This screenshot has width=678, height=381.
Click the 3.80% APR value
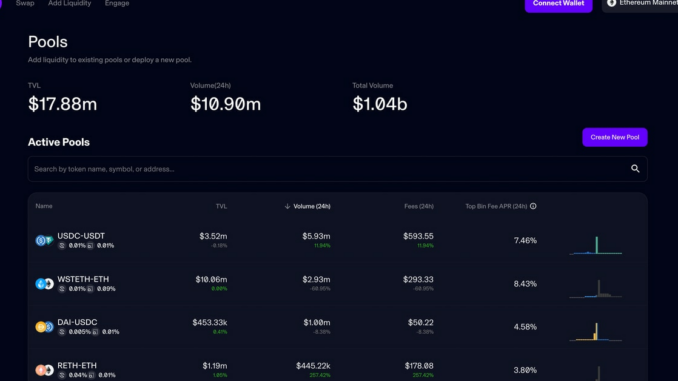[x=525, y=370]
